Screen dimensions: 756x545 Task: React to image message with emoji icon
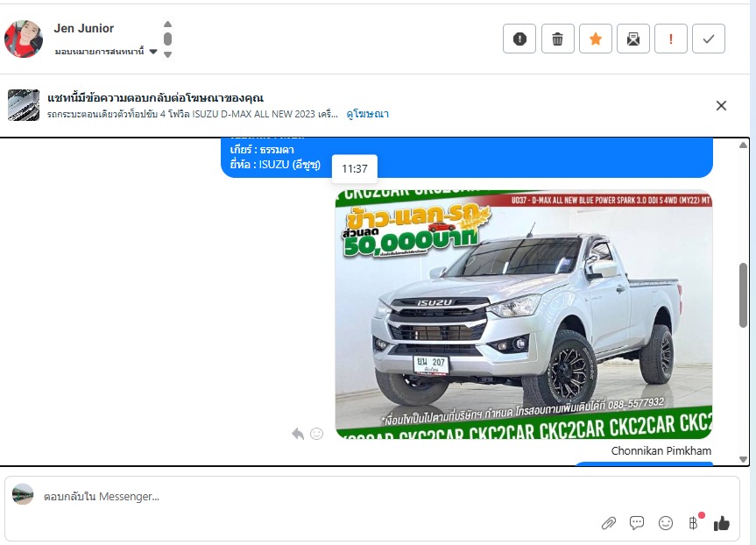pyautogui.click(x=317, y=434)
